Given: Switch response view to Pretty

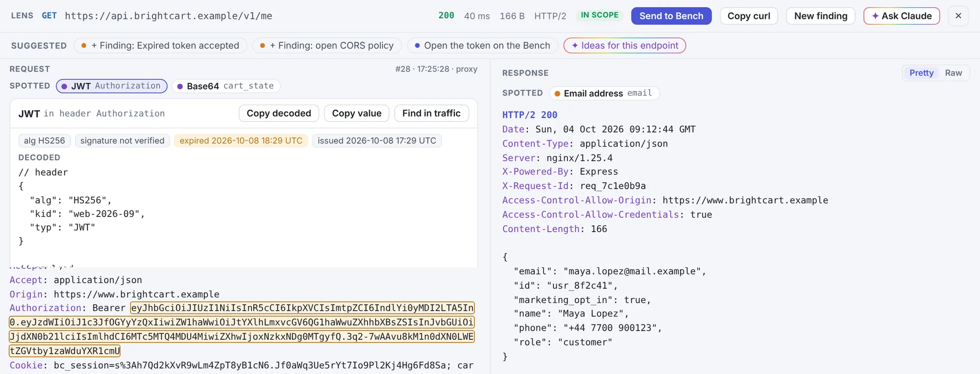Looking at the screenshot, I should click(921, 73).
